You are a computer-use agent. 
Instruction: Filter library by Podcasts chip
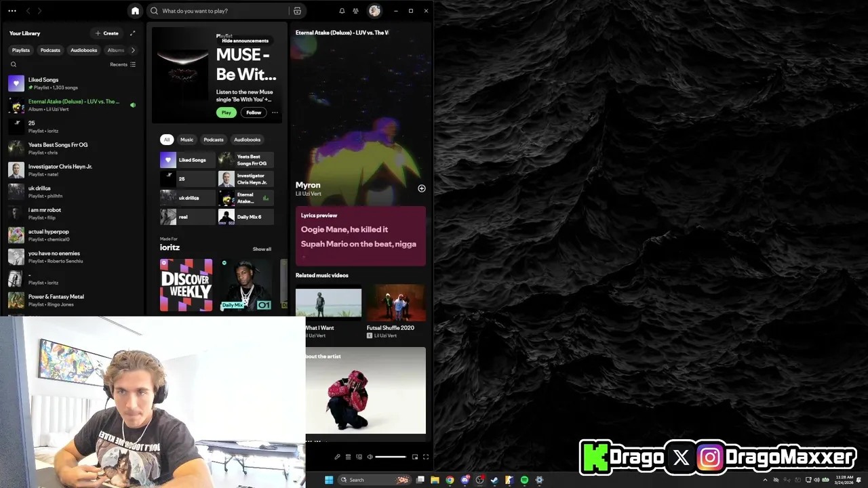(50, 50)
